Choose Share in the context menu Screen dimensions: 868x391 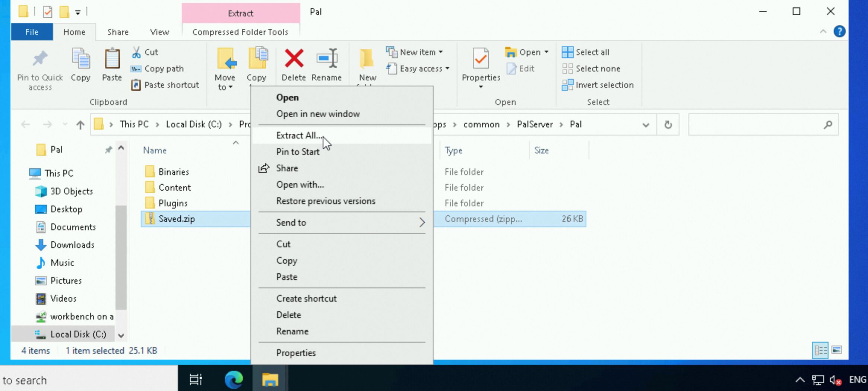(x=342, y=168)
